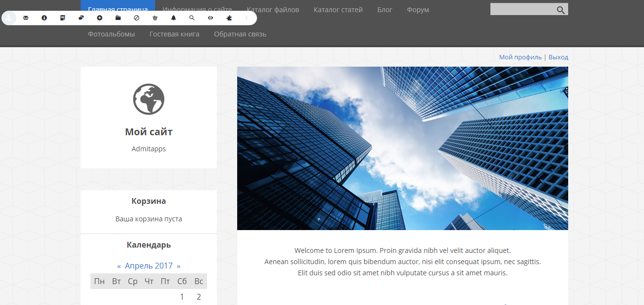Open Фотоальбомы menu item

coord(111,34)
